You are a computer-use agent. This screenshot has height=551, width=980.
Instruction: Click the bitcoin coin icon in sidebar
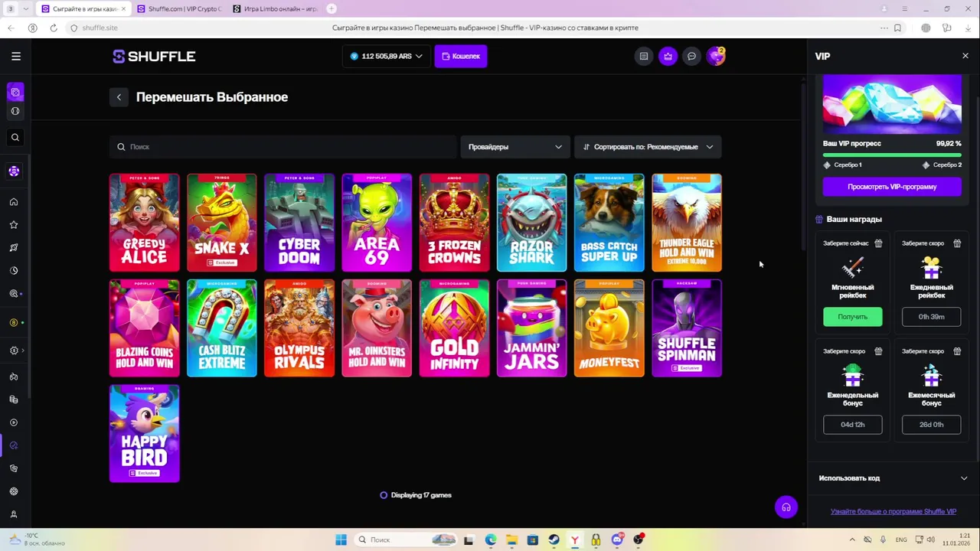click(14, 323)
